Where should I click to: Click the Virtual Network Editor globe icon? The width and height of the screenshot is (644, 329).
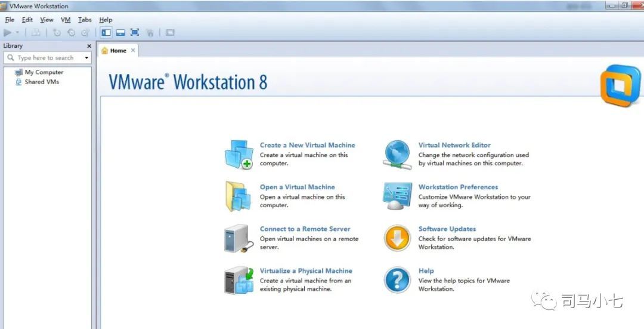click(x=397, y=155)
